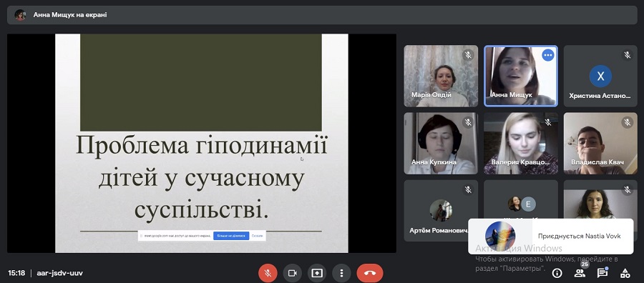
Task: Click Nastia Vovk's avatar in the notification
Action: pyautogui.click(x=500, y=237)
